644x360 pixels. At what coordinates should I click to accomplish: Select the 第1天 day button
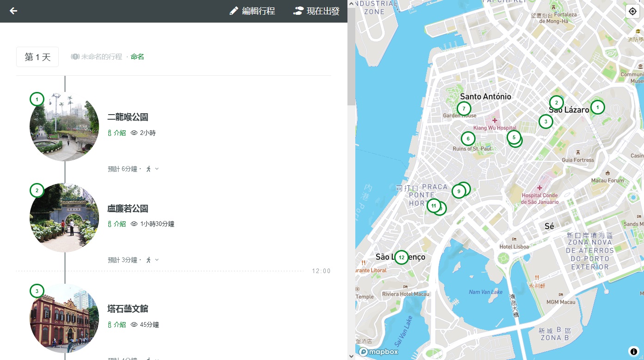tap(37, 57)
